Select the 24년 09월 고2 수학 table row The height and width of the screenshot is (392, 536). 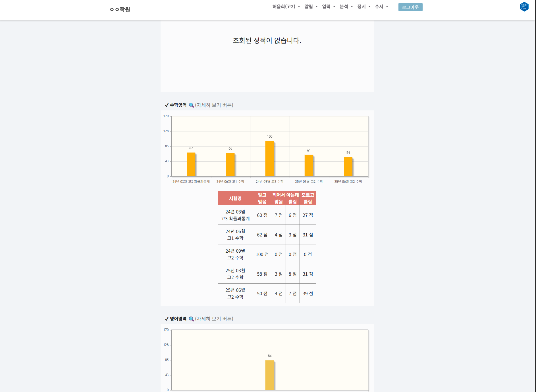point(235,254)
